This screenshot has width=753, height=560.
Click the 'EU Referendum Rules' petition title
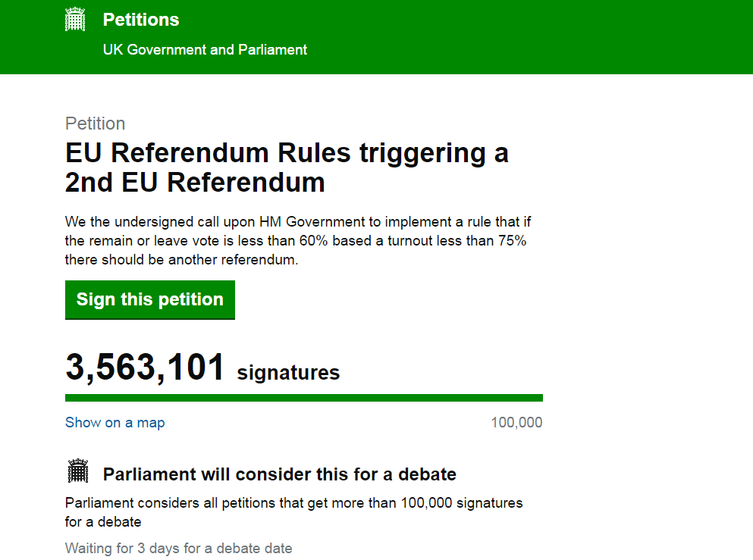[287, 167]
